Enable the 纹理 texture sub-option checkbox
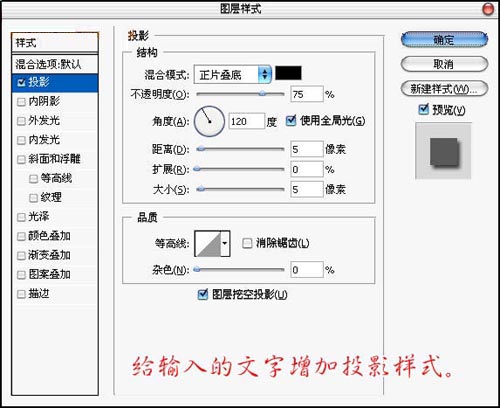The image size is (500, 408). [x=33, y=198]
